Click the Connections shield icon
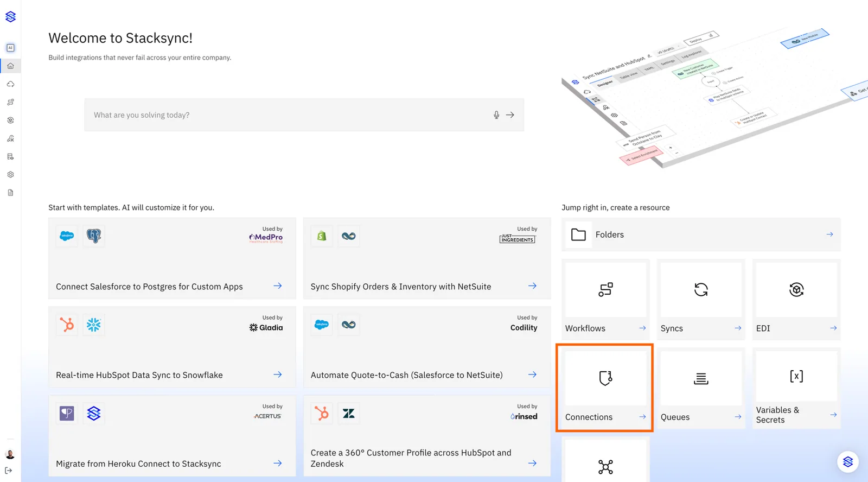 pyautogui.click(x=605, y=378)
